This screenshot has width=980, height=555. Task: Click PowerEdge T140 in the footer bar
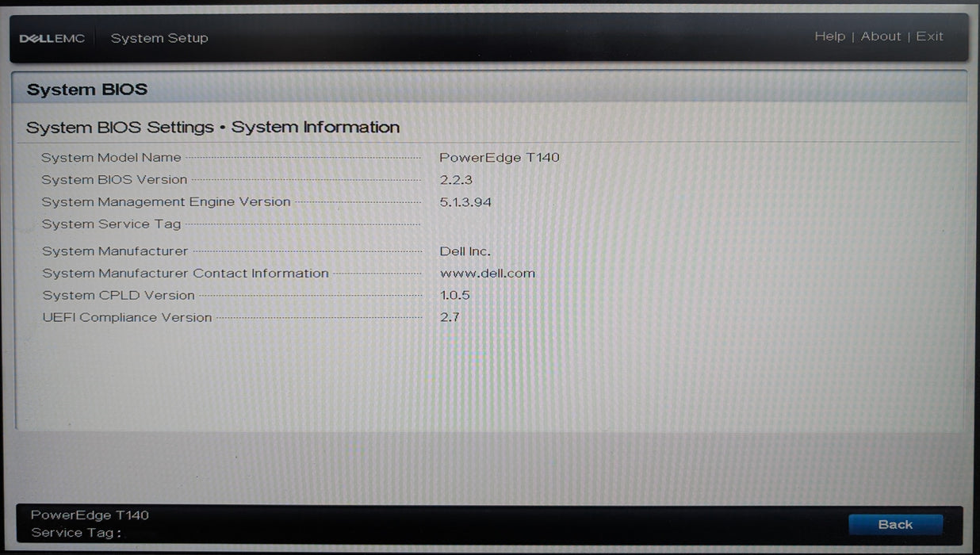tap(90, 515)
